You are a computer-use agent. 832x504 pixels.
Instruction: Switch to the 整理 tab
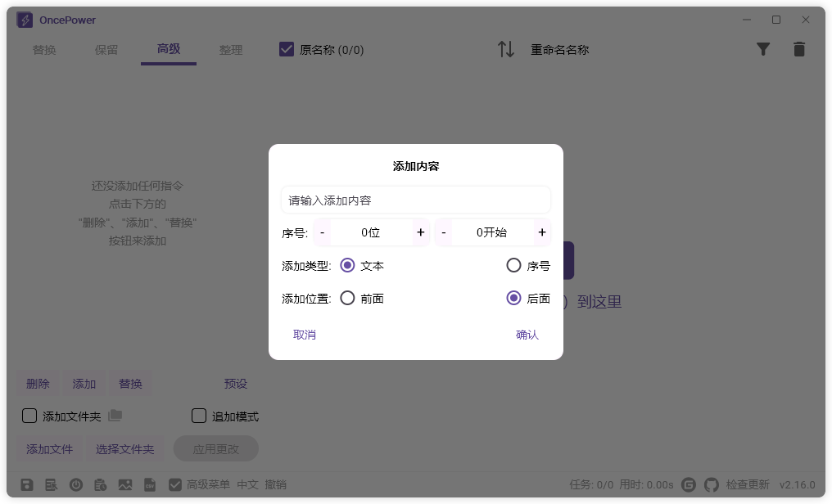pos(231,49)
